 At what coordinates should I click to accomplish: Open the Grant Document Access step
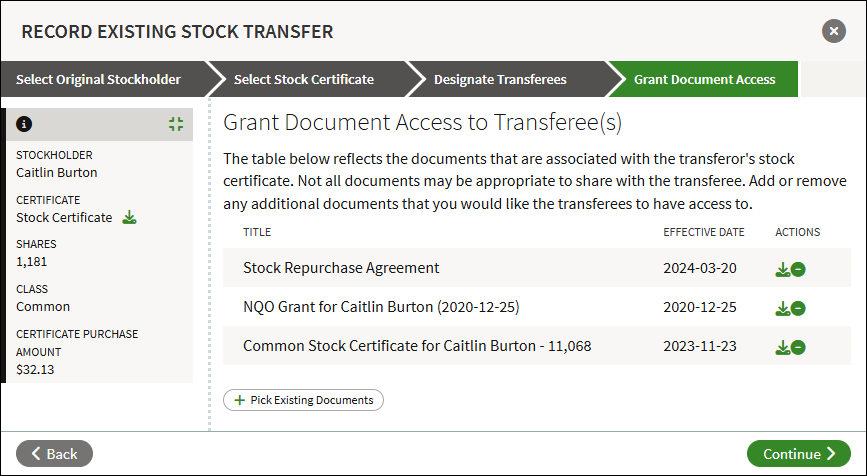pyautogui.click(x=704, y=79)
